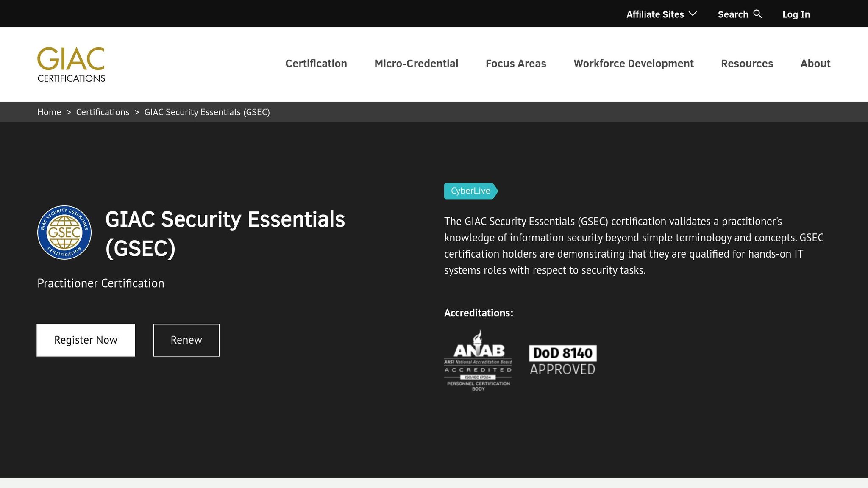Open the Certifications breadcrumb link

[x=103, y=112]
